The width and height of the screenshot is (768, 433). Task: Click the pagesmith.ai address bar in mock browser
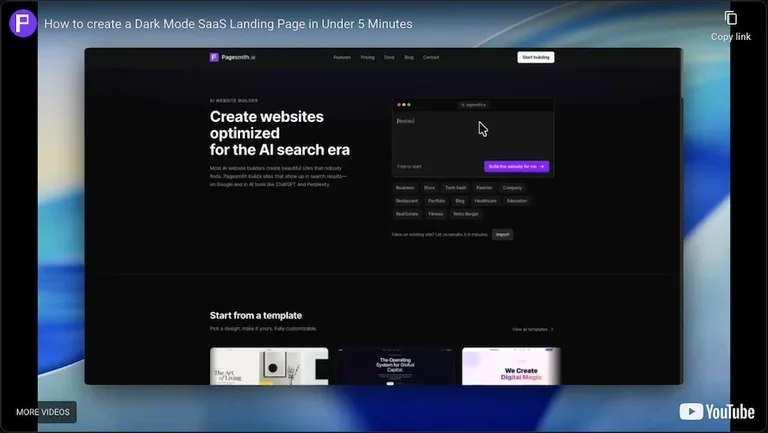point(473,105)
